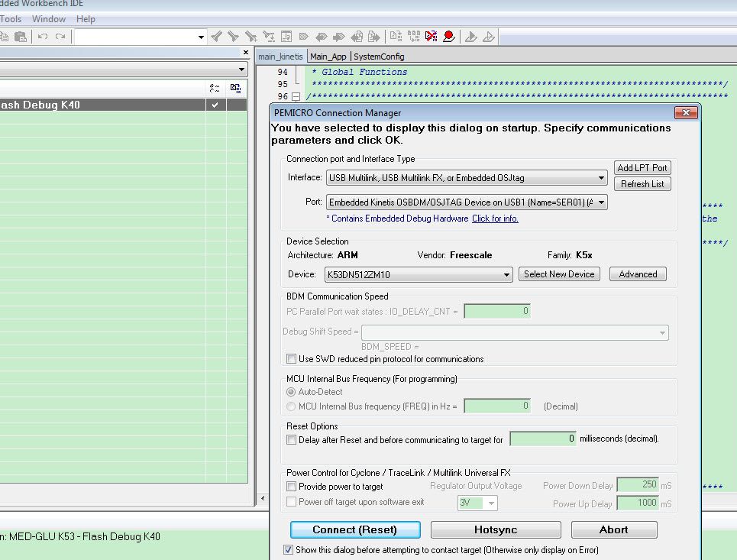737x560 pixels.
Task: Click the Advanced button
Action: [638, 274]
